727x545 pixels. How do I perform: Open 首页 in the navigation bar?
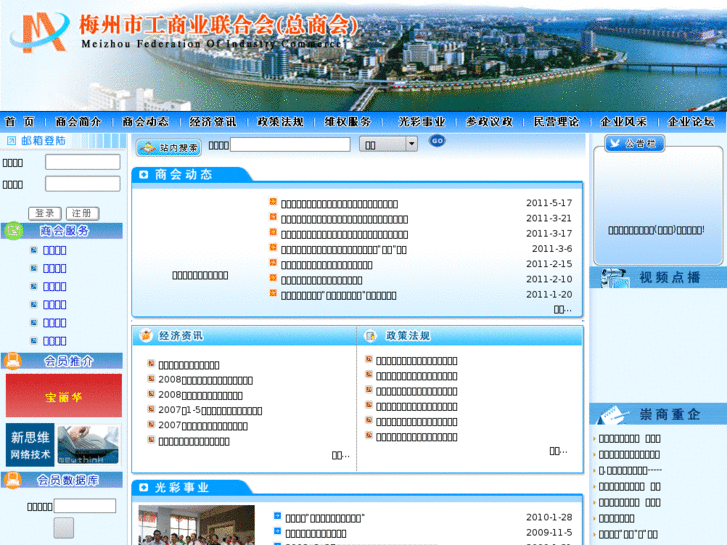(x=20, y=122)
